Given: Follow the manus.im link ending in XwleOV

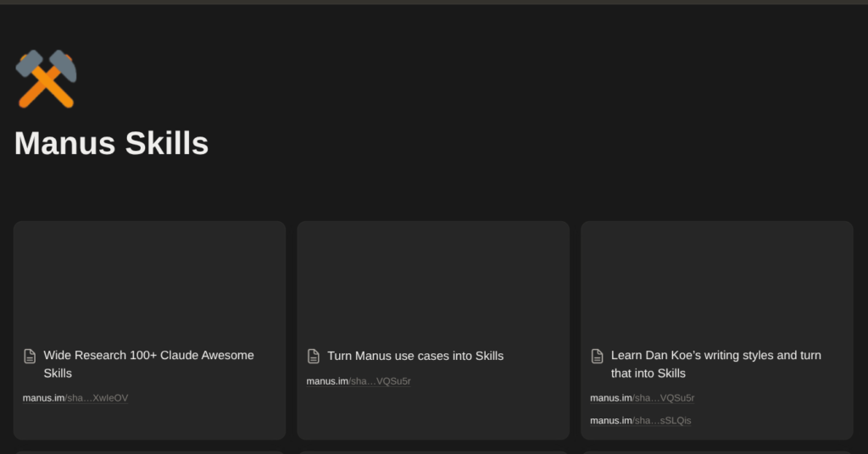Looking at the screenshot, I should pos(75,398).
